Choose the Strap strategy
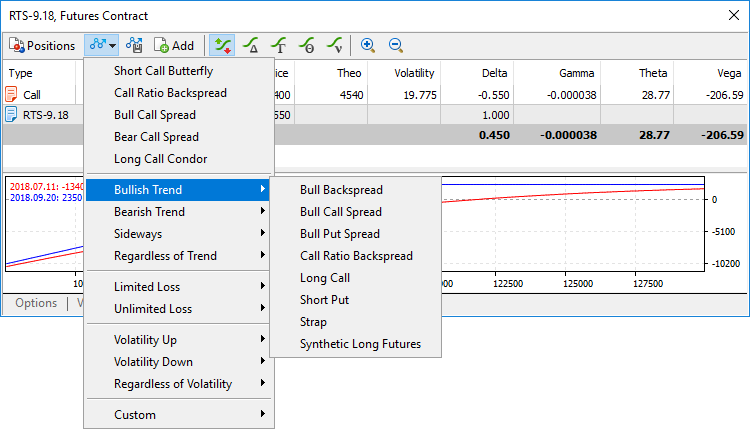 pyautogui.click(x=355, y=322)
